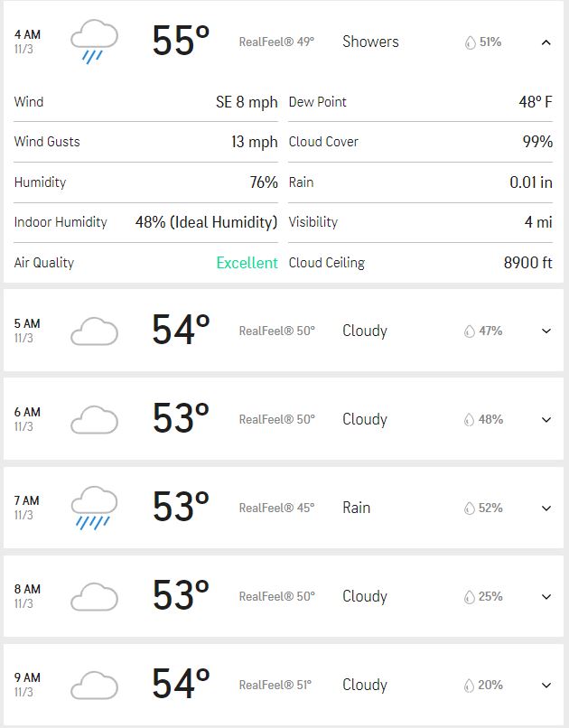This screenshot has width=569, height=728.
Task: Click the cloud icon for 6 AM
Action: [94, 420]
